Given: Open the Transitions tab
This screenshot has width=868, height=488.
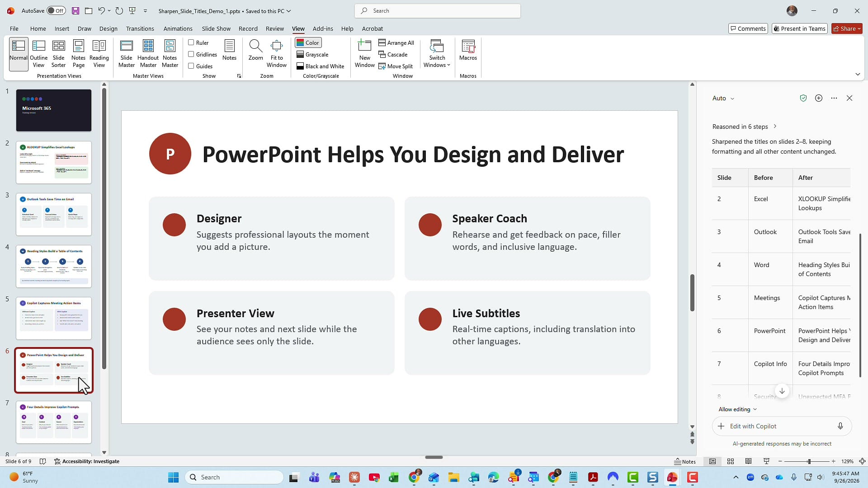Looking at the screenshot, I should tap(140, 28).
